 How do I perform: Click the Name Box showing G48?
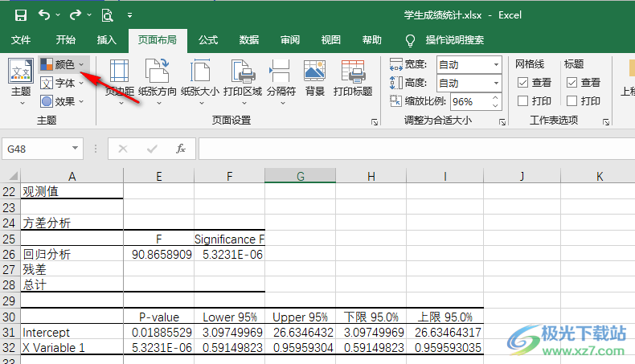35,149
